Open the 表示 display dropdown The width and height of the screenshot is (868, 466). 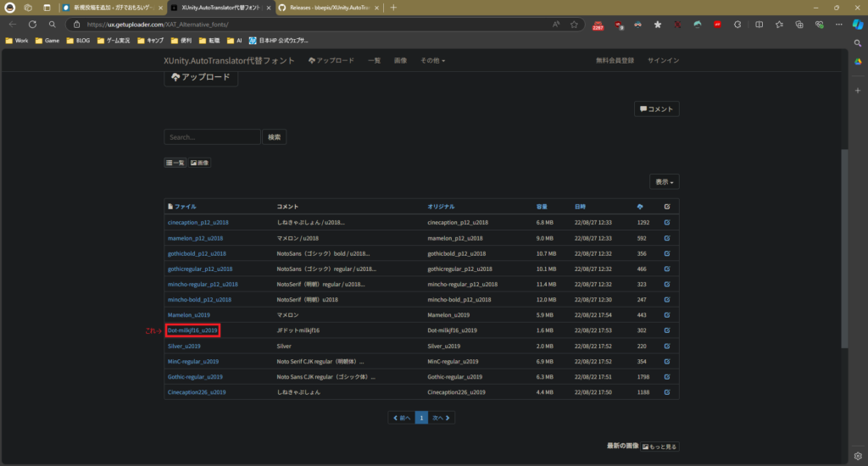pyautogui.click(x=665, y=181)
